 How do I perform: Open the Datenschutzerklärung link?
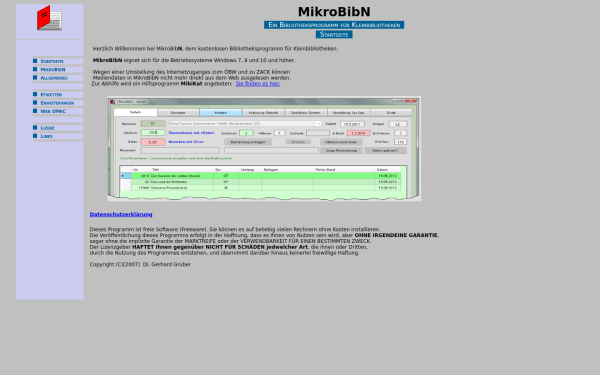(x=121, y=214)
